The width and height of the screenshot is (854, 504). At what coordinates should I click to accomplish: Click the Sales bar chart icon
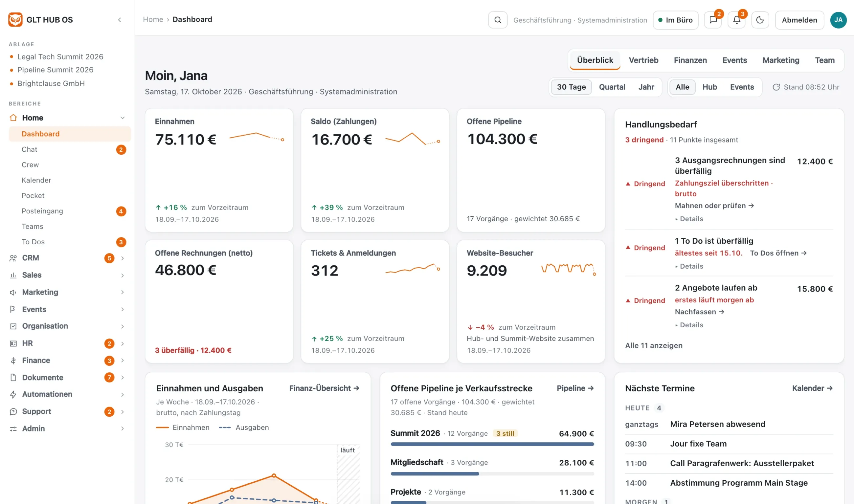tap(13, 275)
